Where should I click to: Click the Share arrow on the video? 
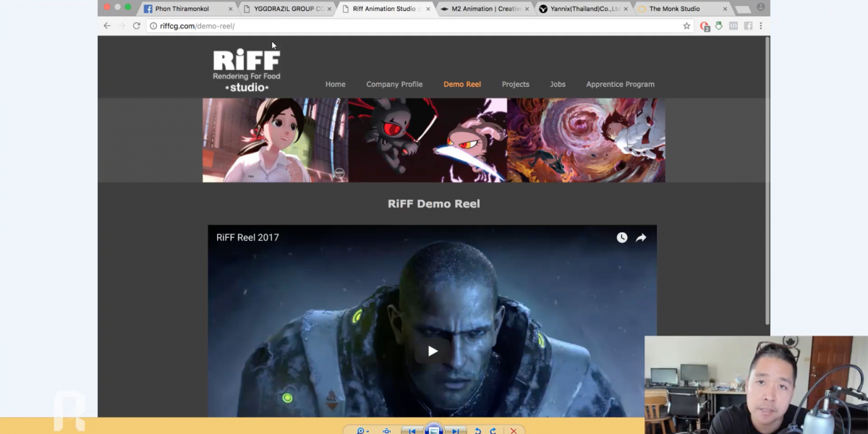pyautogui.click(x=641, y=237)
